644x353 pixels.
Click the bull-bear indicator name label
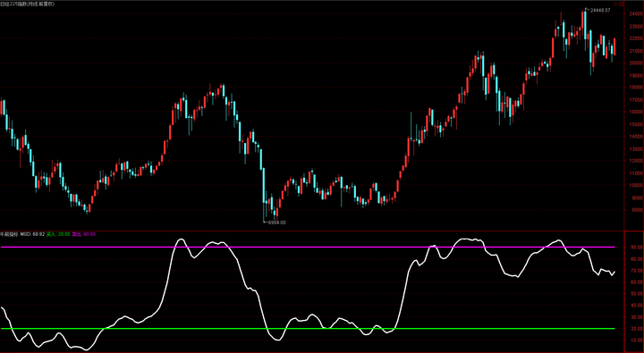click(10, 234)
